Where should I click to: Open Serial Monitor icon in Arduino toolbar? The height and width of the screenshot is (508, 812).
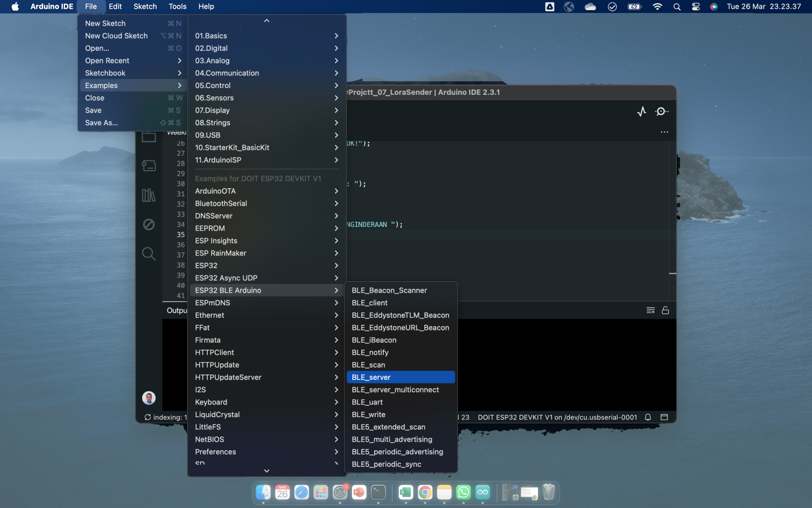(662, 112)
